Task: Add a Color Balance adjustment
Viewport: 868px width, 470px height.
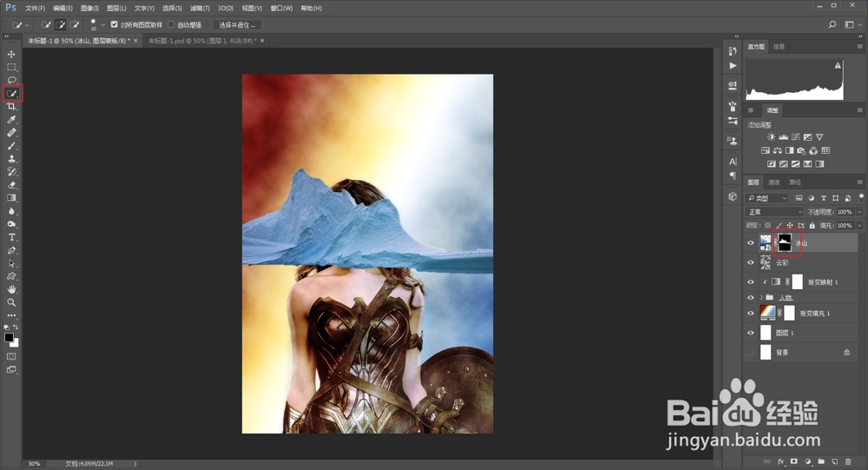Action: [x=778, y=150]
